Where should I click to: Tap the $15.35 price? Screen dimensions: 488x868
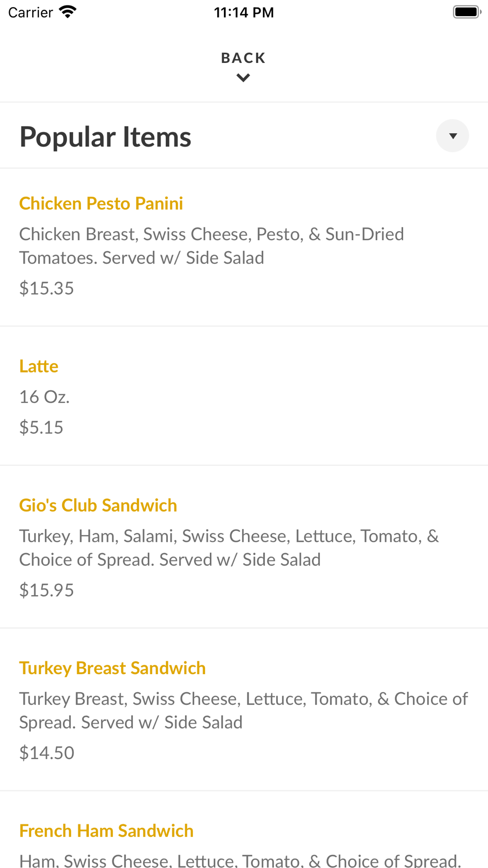click(x=46, y=289)
